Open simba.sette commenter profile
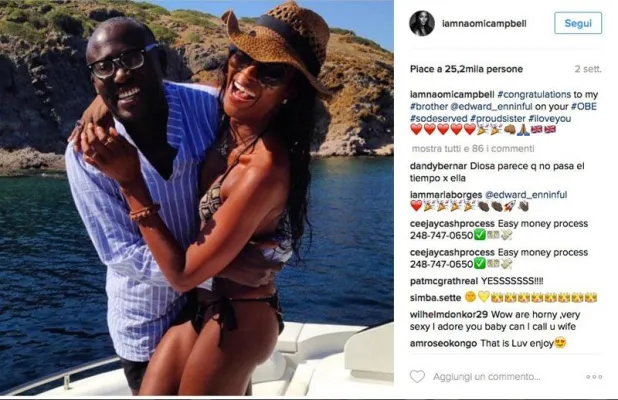Screen dimensions: 618x400 click(436, 298)
